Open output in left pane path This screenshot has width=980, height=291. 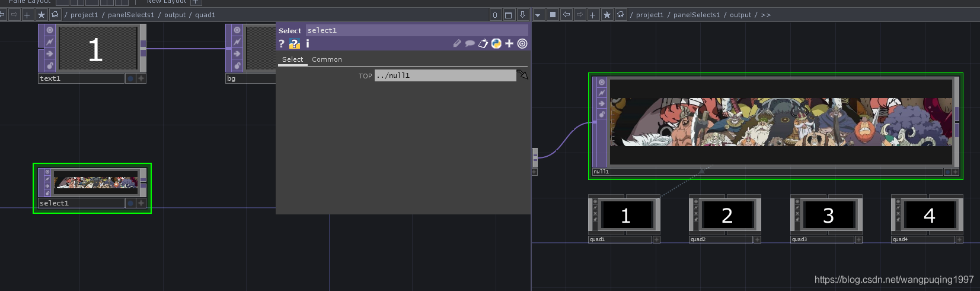tap(175, 15)
